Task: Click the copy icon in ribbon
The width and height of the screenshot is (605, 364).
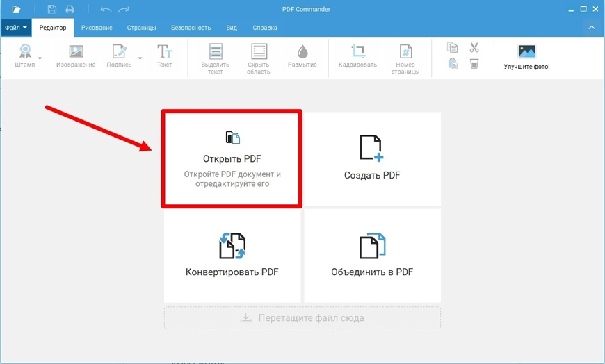Action: 453,47
